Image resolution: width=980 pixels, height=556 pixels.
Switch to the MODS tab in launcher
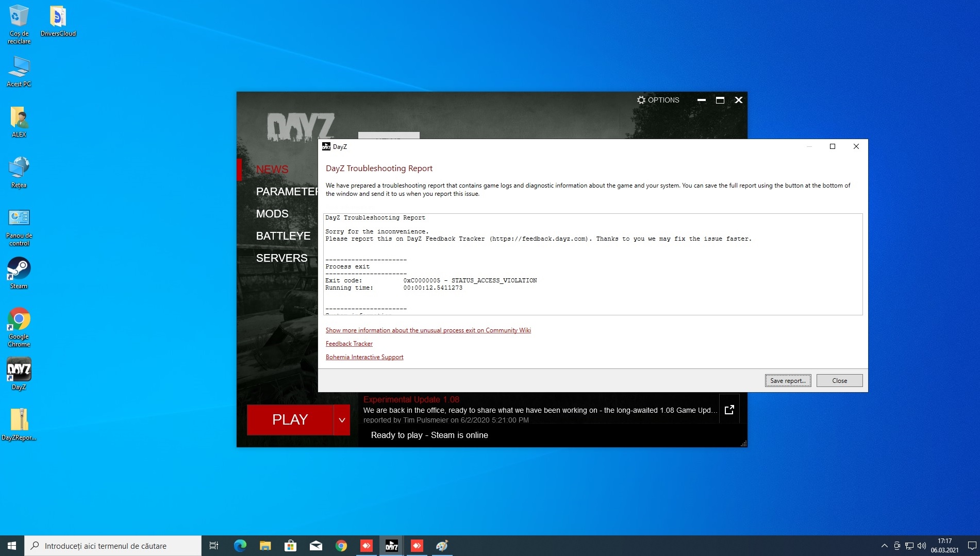272,213
